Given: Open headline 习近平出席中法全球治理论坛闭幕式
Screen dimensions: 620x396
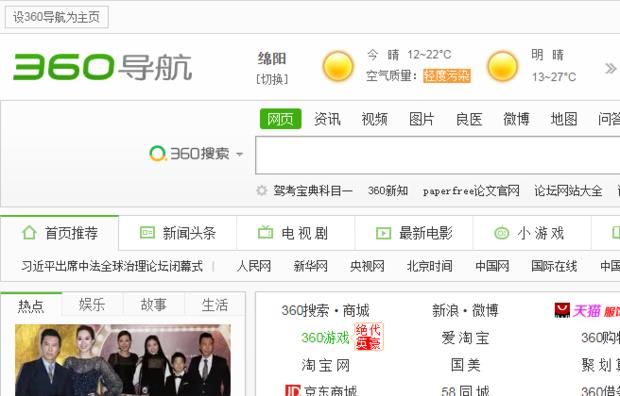Looking at the screenshot, I should [x=112, y=266].
